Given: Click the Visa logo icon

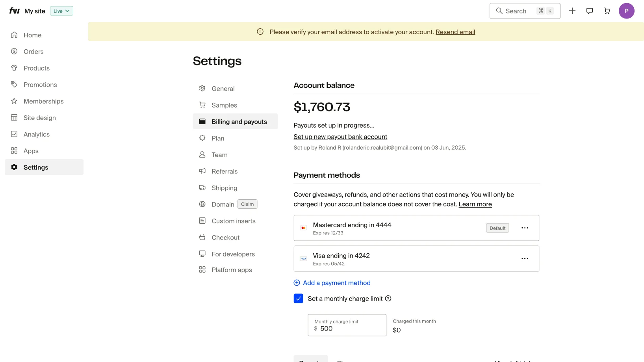Looking at the screenshot, I should click(x=303, y=259).
